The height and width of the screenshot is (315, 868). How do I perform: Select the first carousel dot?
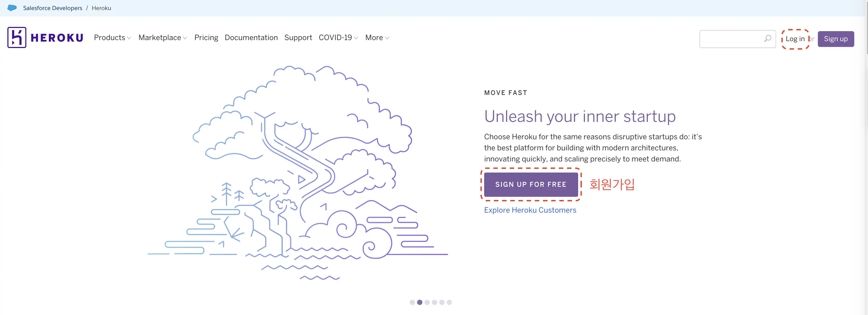click(x=412, y=302)
